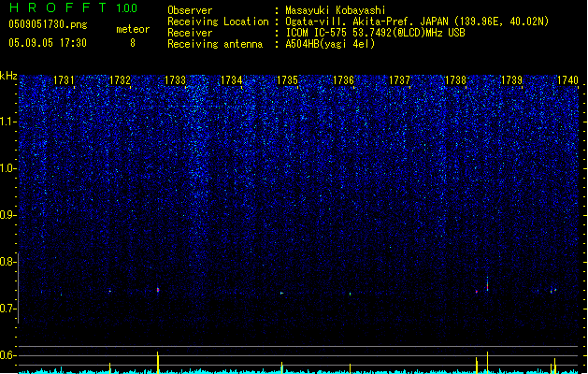Click the small meteor echo beneath 1735 marker
The height and width of the screenshot is (374, 588).
281,293
